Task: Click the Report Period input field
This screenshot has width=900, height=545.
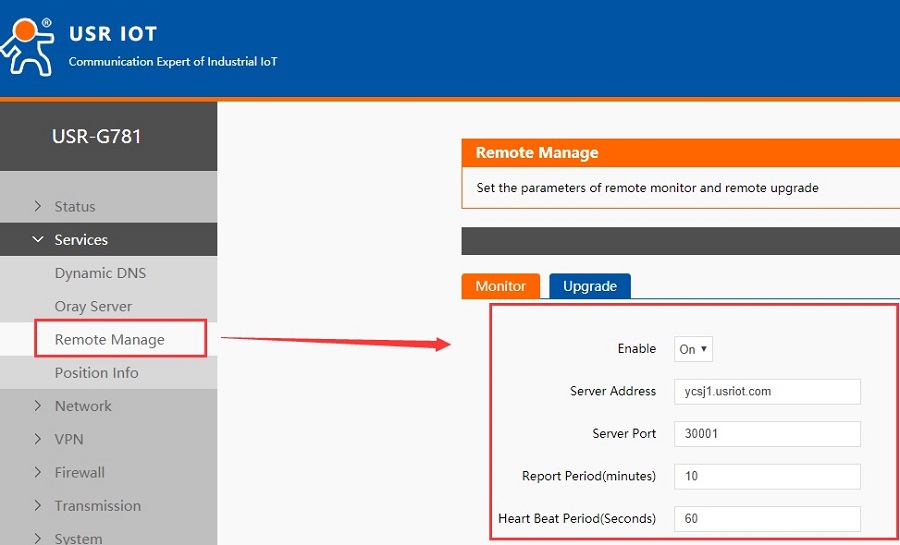Action: (767, 476)
